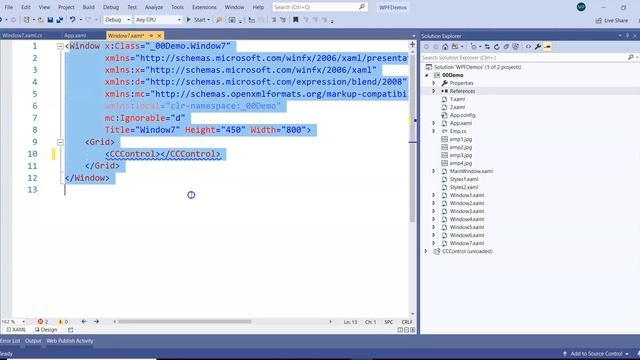This screenshot has width=640, height=360.
Task: Open the Any CPU platform dropdown
Action: tap(158, 20)
